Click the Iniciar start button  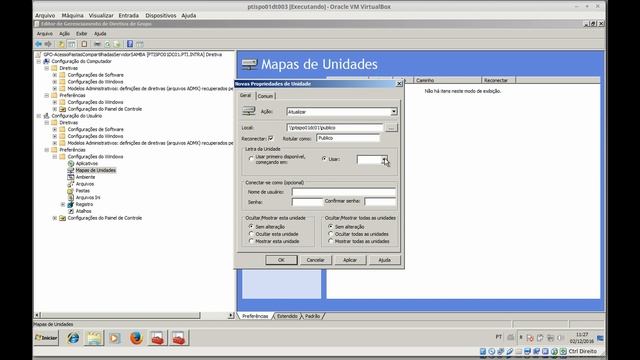(x=46, y=338)
